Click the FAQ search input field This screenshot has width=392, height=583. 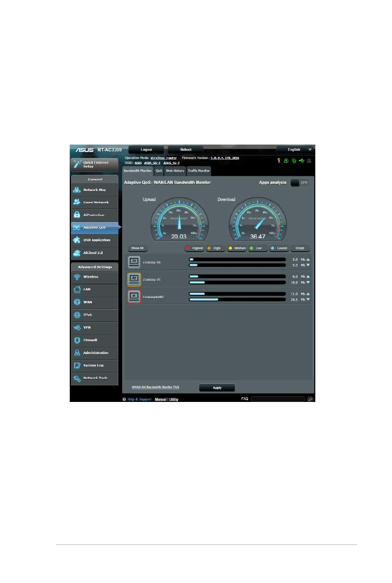(277, 399)
